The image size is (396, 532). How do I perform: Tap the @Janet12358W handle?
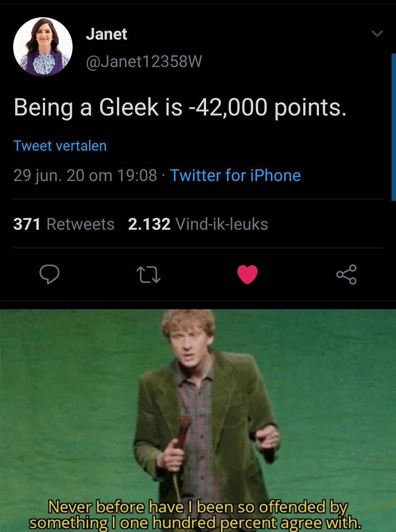tap(144, 61)
